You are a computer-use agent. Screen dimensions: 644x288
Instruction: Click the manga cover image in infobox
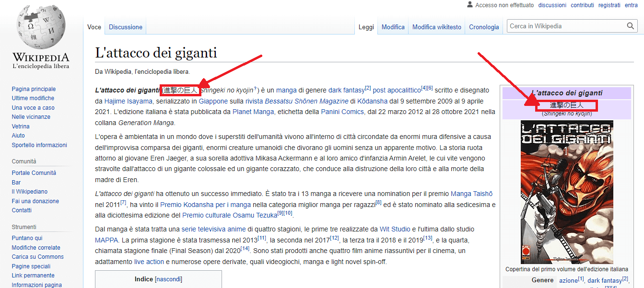click(x=567, y=192)
